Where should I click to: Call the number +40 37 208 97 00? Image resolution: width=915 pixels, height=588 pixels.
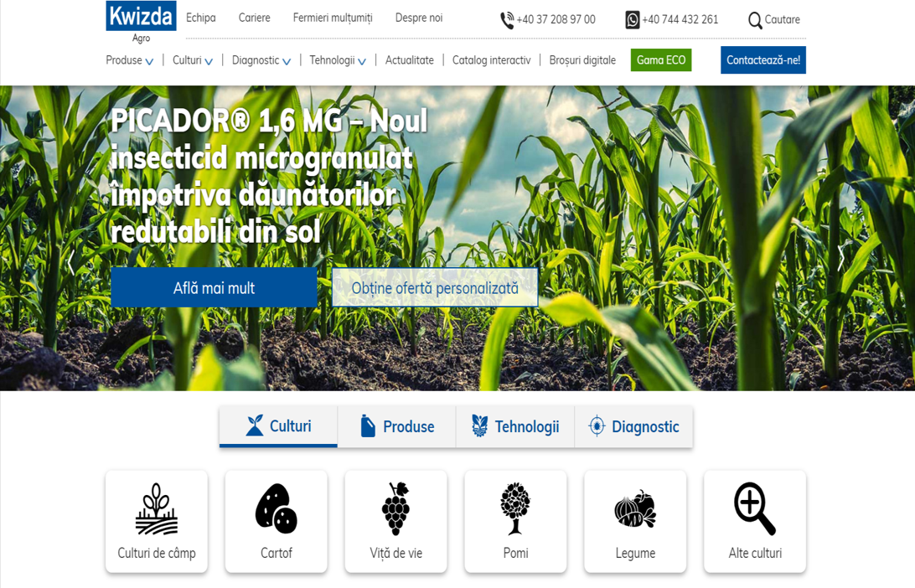(556, 20)
